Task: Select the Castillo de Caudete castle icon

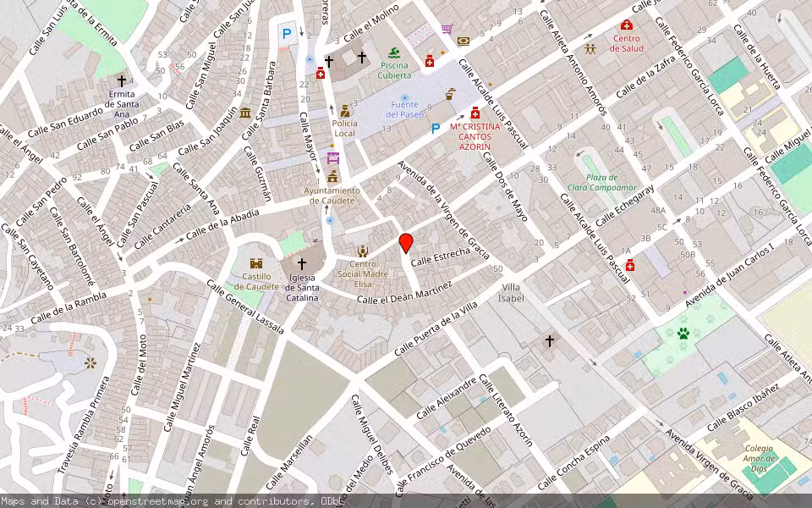Action: coord(256,263)
